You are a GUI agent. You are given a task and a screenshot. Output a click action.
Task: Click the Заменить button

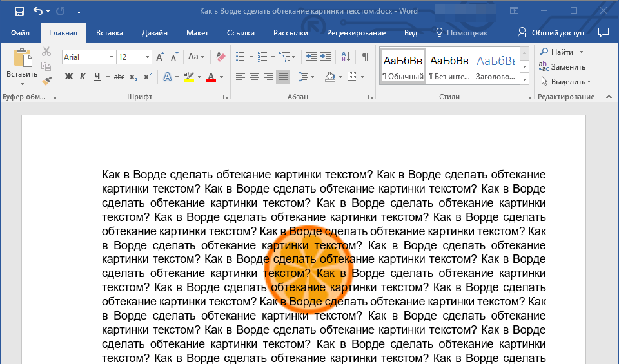point(562,66)
